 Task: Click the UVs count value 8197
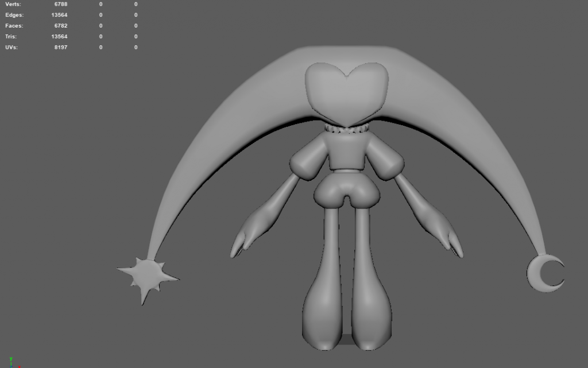[61, 48]
